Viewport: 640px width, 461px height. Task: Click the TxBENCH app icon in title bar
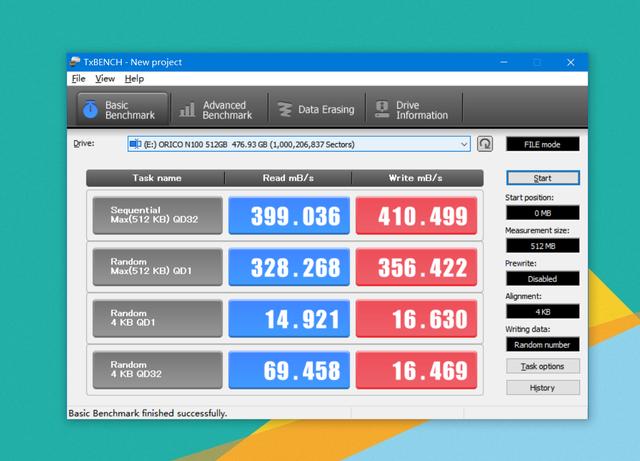pyautogui.click(x=75, y=62)
